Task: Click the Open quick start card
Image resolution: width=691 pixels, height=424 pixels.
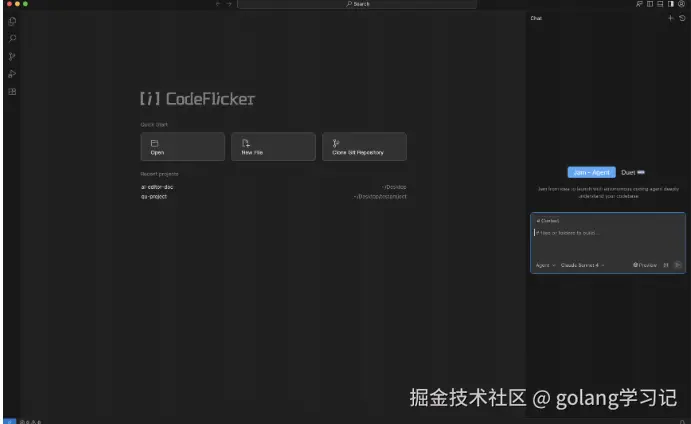Action: point(182,147)
